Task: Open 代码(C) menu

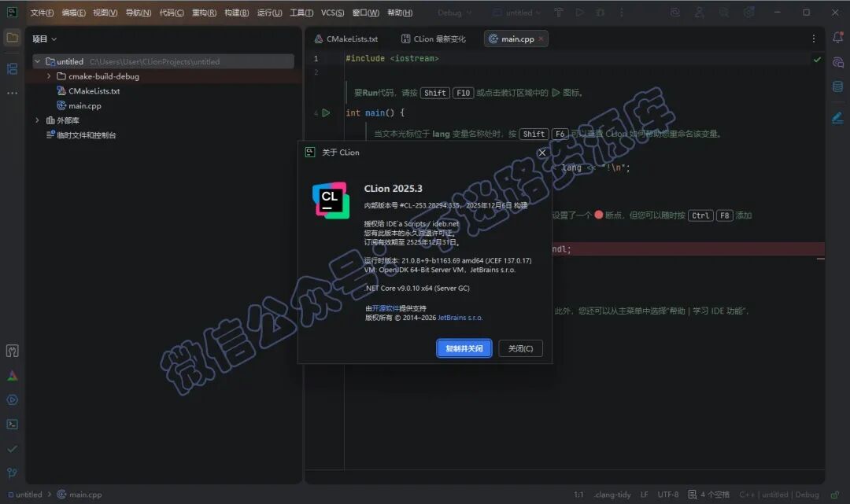Action: tap(172, 13)
